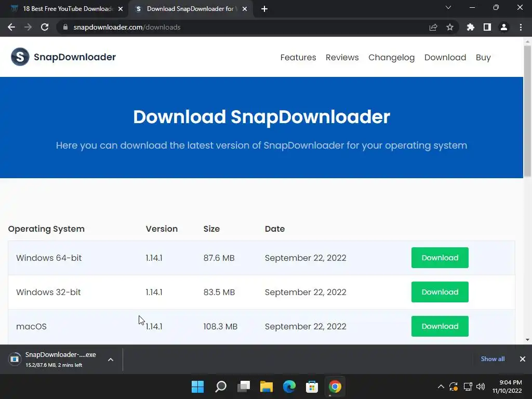This screenshot has width=532, height=399.
Task: Open the Windows Start menu
Action: (197, 387)
